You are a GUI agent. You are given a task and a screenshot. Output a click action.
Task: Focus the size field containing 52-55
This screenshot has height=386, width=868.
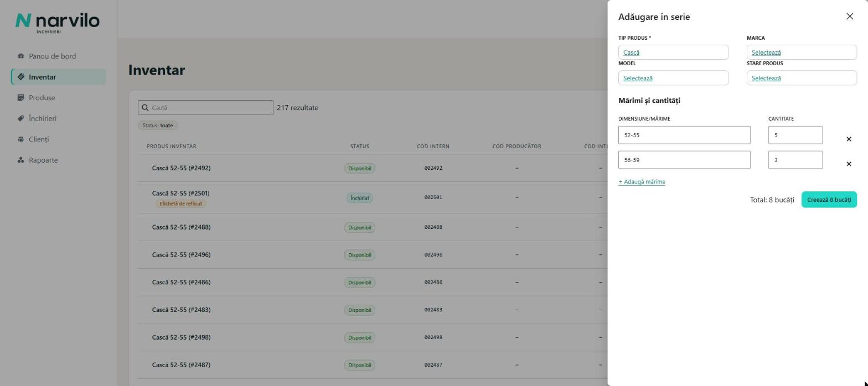coord(684,135)
